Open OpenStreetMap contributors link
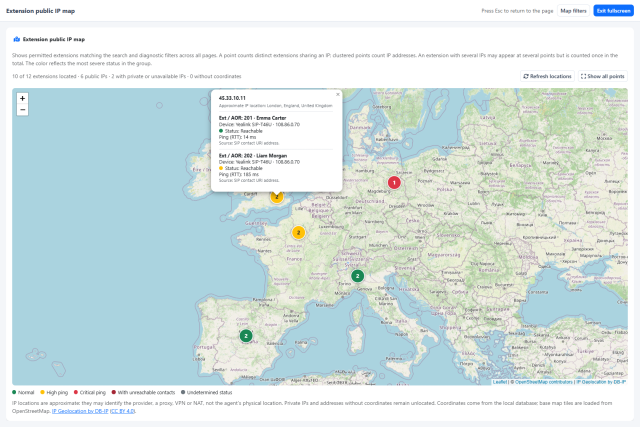This screenshot has height=427, width=640. (x=544, y=382)
